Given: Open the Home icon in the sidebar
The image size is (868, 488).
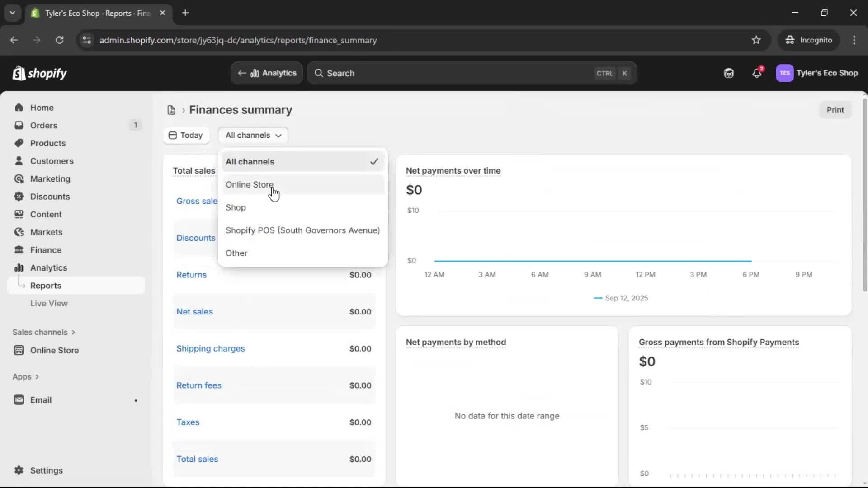Looking at the screenshot, I should tap(19, 107).
